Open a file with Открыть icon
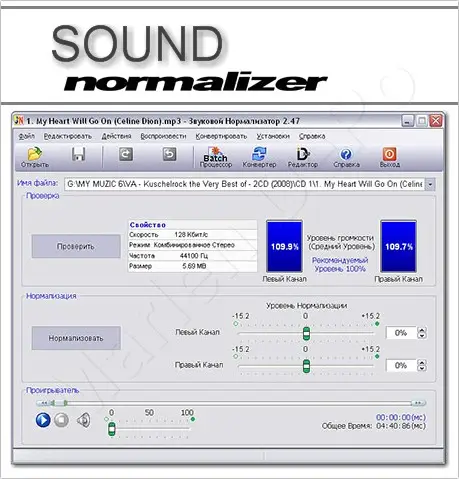459x479 pixels. point(35,157)
